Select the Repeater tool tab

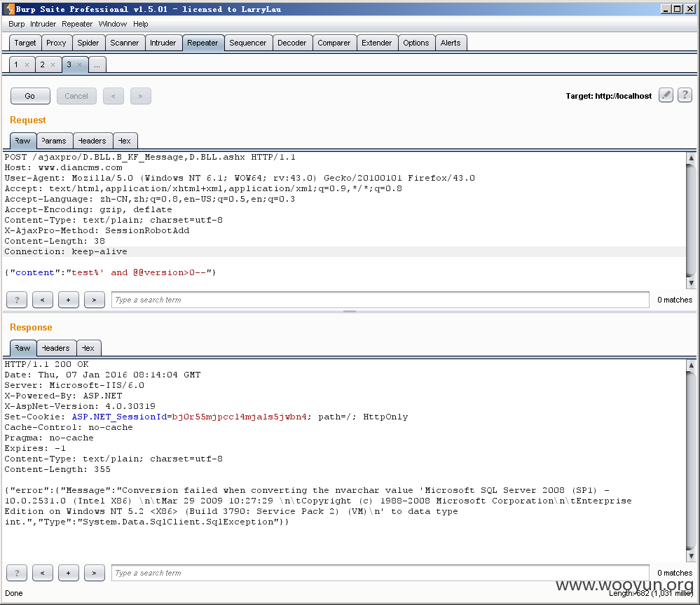[203, 43]
